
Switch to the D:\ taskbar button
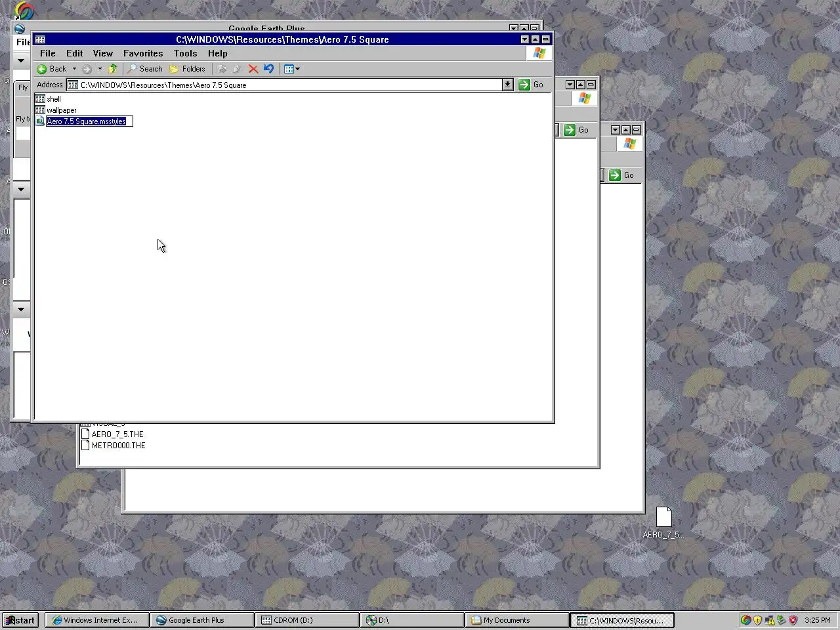tap(411, 620)
